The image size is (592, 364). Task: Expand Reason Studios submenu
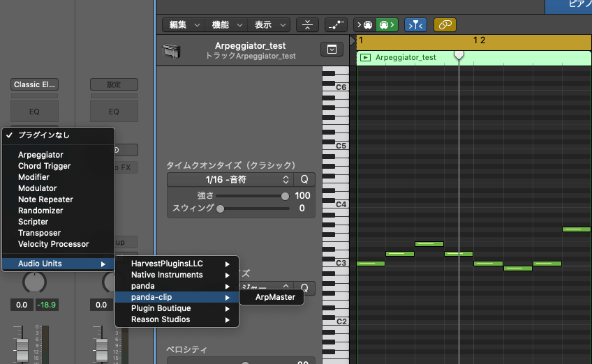point(177,319)
